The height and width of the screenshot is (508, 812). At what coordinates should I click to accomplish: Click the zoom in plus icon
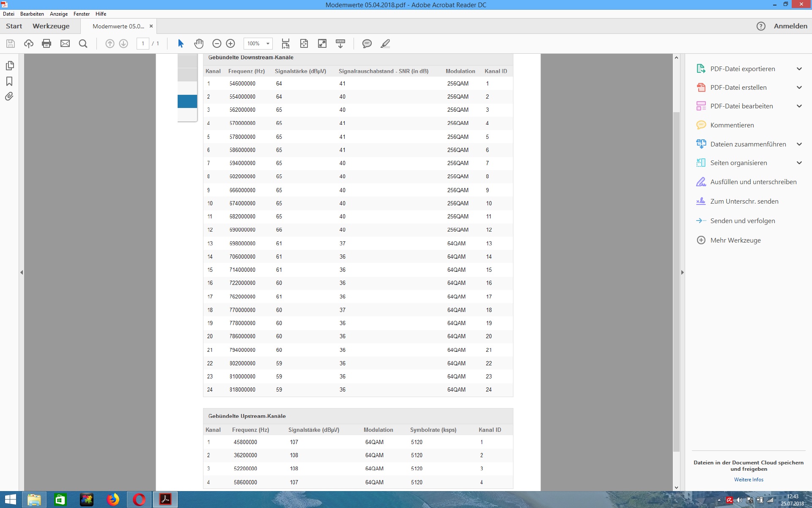click(x=230, y=44)
